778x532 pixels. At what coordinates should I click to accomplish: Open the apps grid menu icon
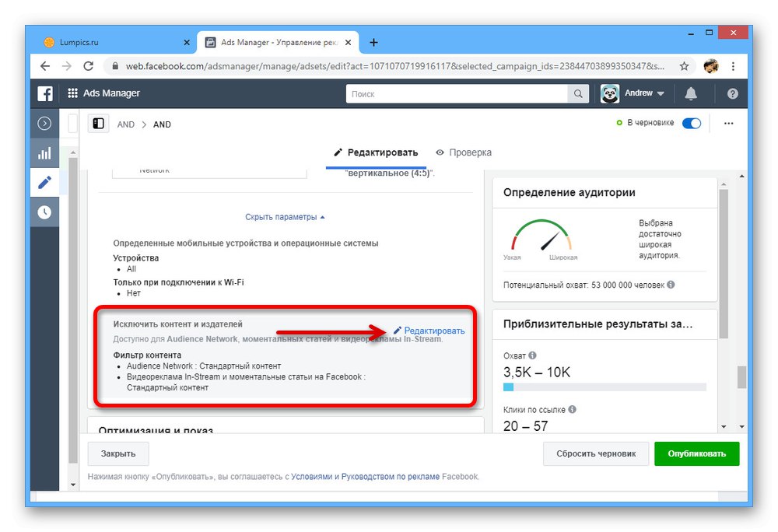[72, 93]
